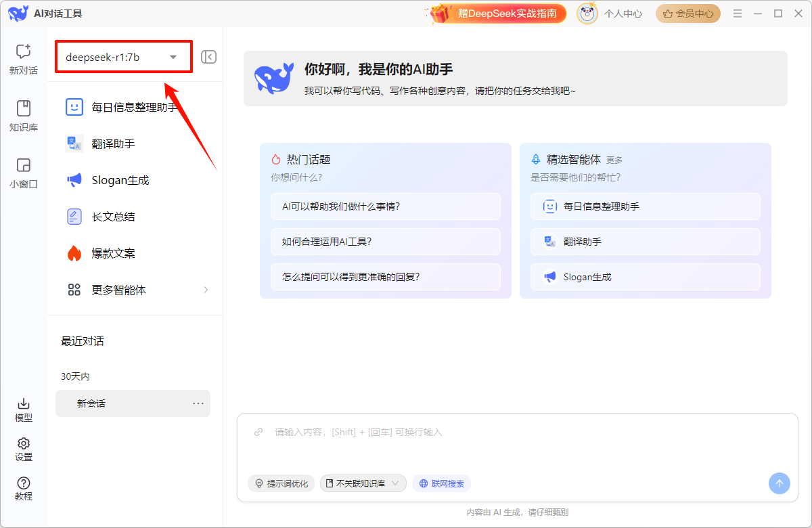The image size is (812, 528).
Task: Toggle 提示词优化 prompt optimization
Action: (281, 483)
